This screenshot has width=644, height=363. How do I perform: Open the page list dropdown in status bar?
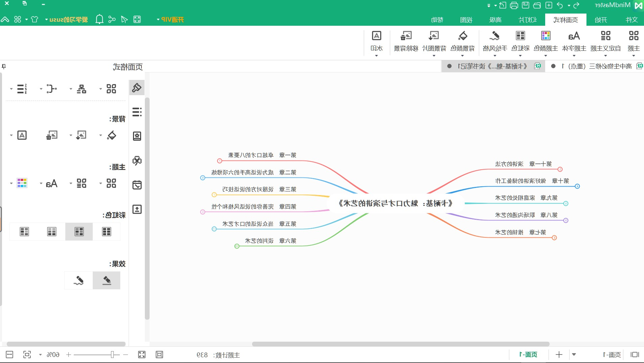(574, 355)
